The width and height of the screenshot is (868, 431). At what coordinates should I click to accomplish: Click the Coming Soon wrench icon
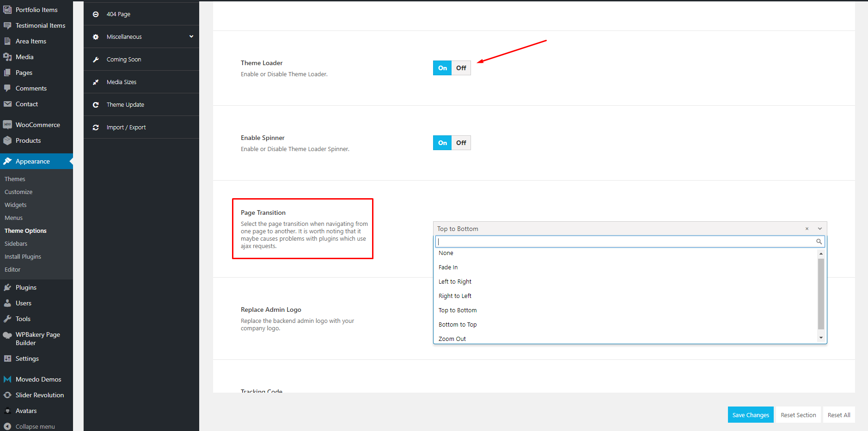click(96, 60)
